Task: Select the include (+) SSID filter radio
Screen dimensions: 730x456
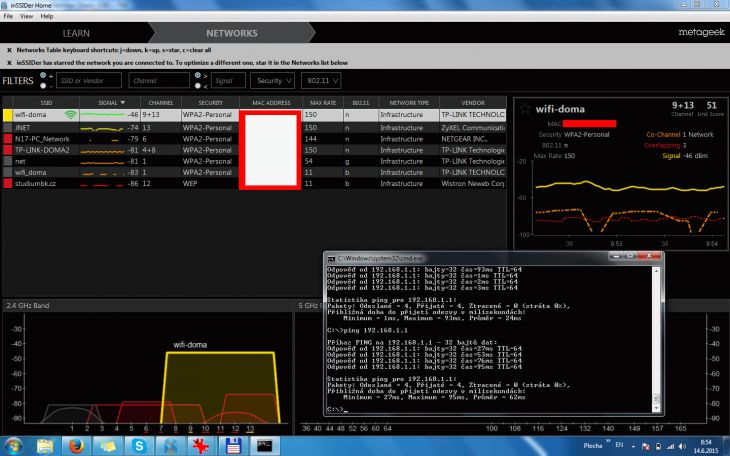Action: [x=43, y=75]
